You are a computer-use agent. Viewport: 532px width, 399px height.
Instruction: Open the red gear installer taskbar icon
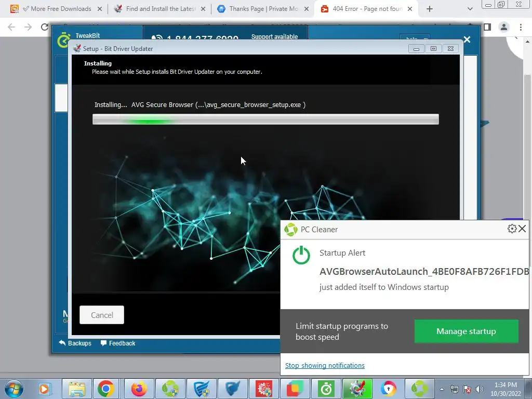coord(264,389)
